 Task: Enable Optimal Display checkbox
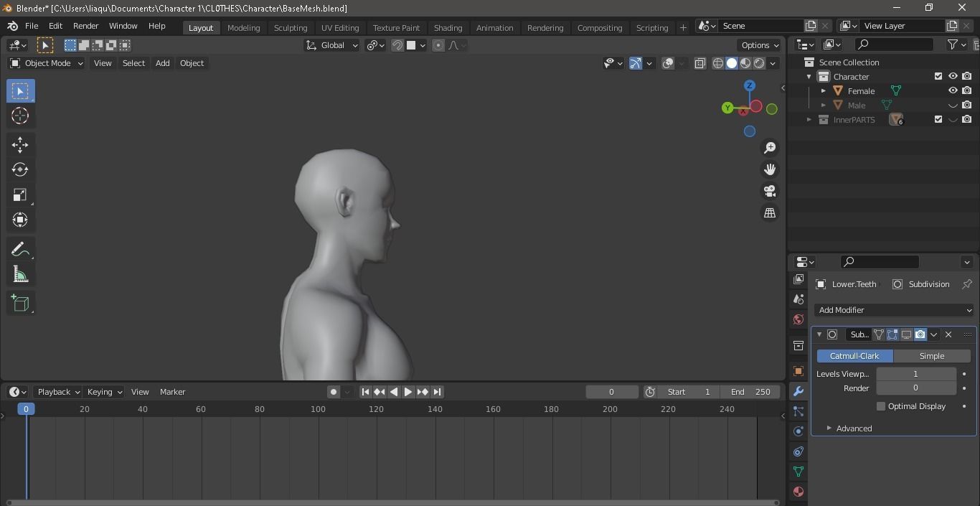click(881, 406)
